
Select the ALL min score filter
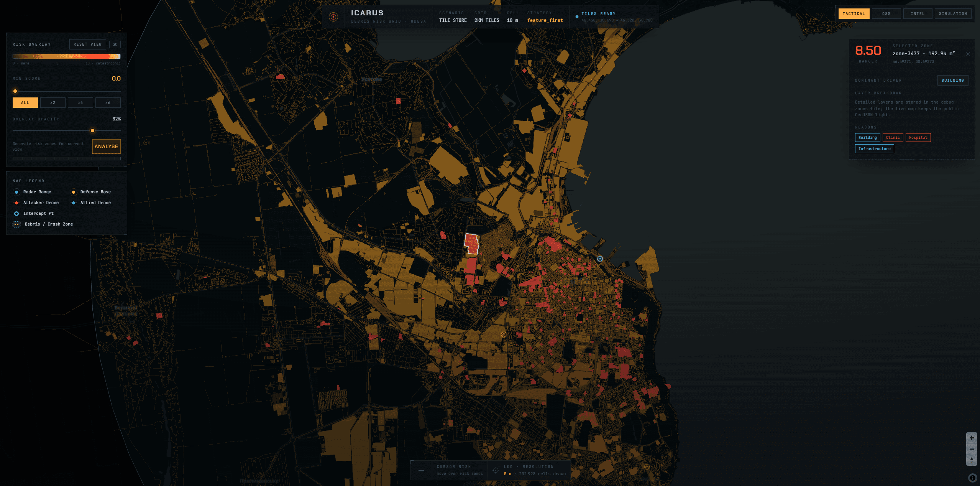coord(25,103)
